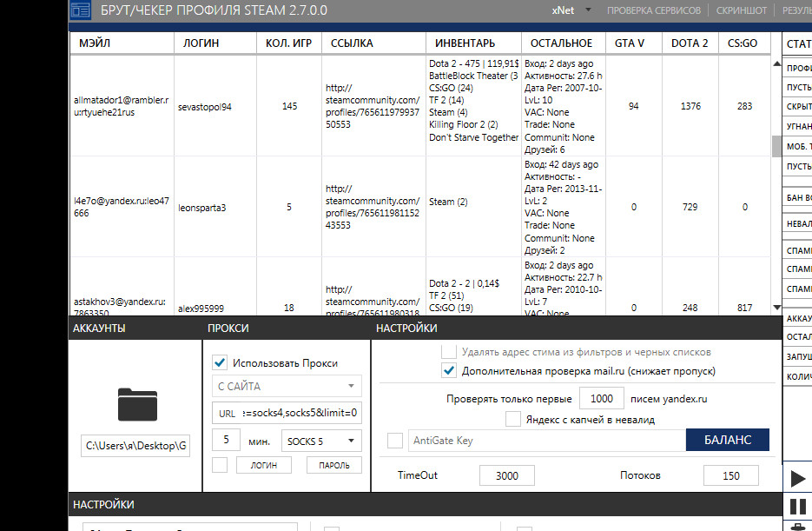Toggle the checkbox beside the ЛОГИН button

(220, 465)
